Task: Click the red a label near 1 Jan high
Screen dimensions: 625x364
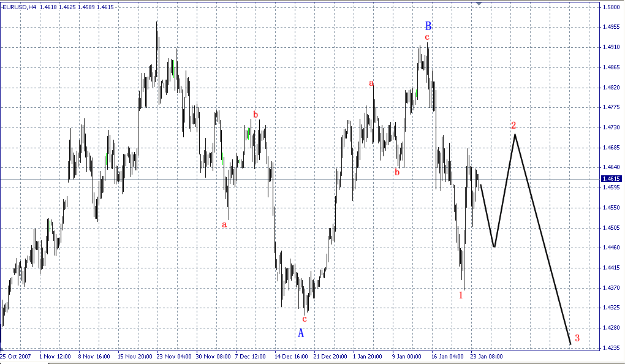Action: (x=371, y=83)
